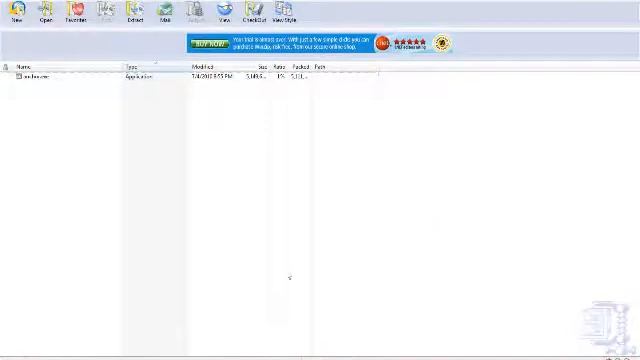Screen dimensions: 640x360
Task: Click the lock icon column header
Action: (x=6, y=67)
